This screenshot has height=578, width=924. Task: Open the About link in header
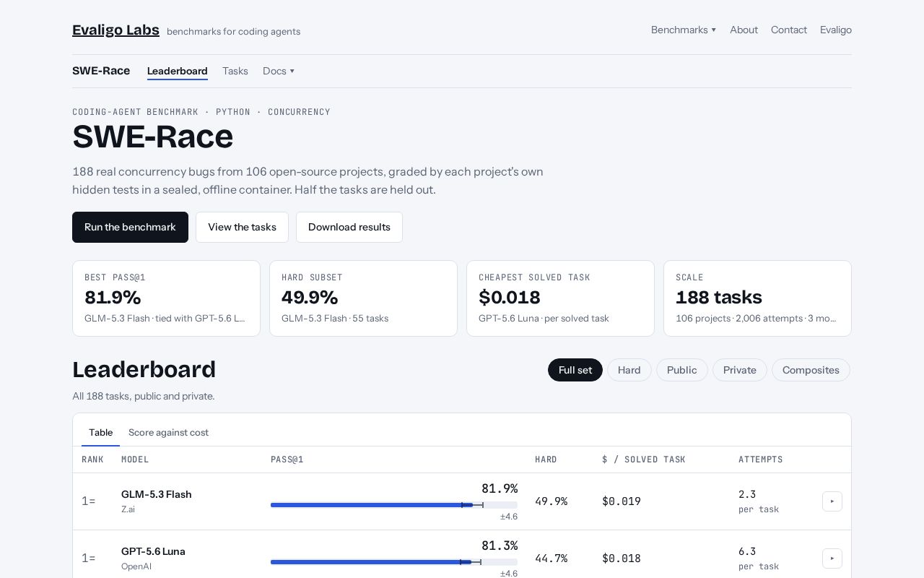[744, 30]
